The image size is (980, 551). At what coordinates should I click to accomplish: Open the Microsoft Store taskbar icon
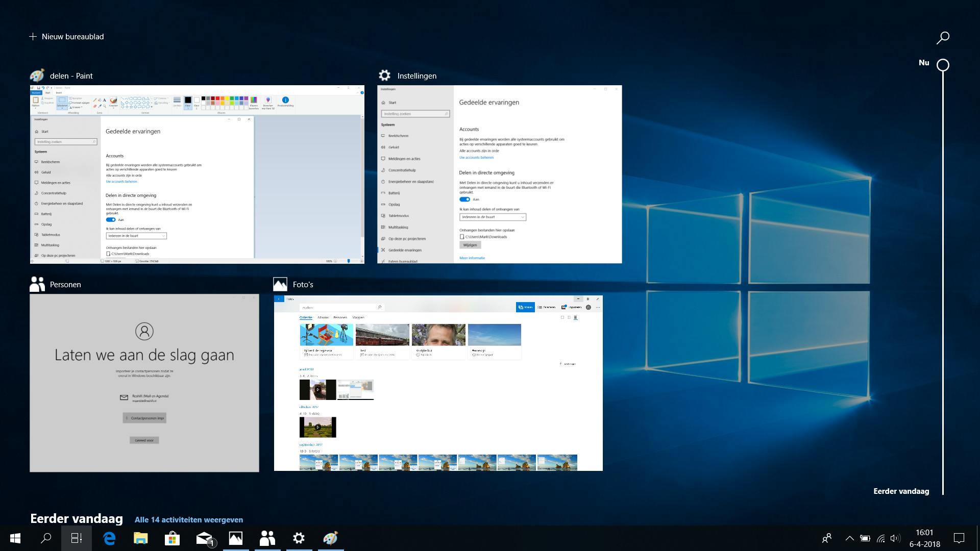click(172, 538)
